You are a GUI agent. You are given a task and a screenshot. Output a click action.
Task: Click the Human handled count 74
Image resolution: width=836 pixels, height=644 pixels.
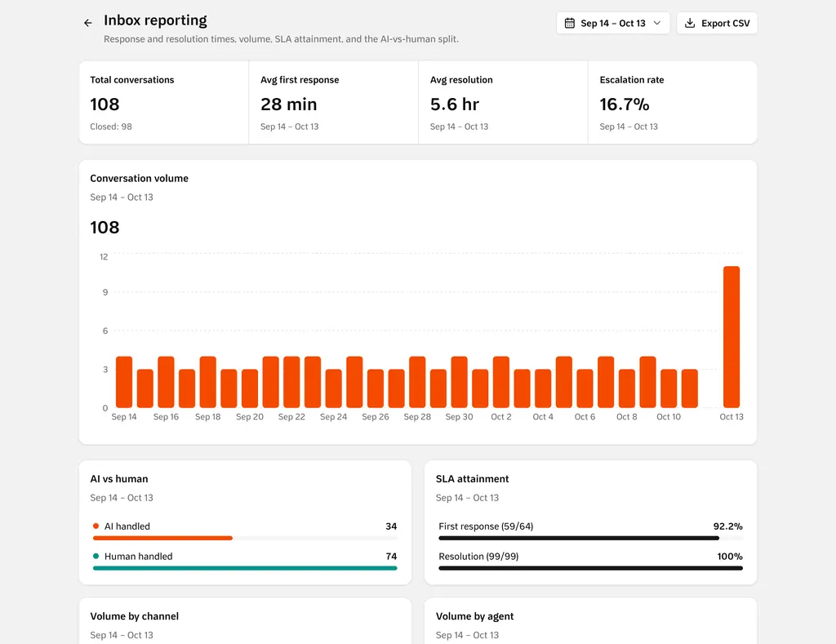point(391,556)
